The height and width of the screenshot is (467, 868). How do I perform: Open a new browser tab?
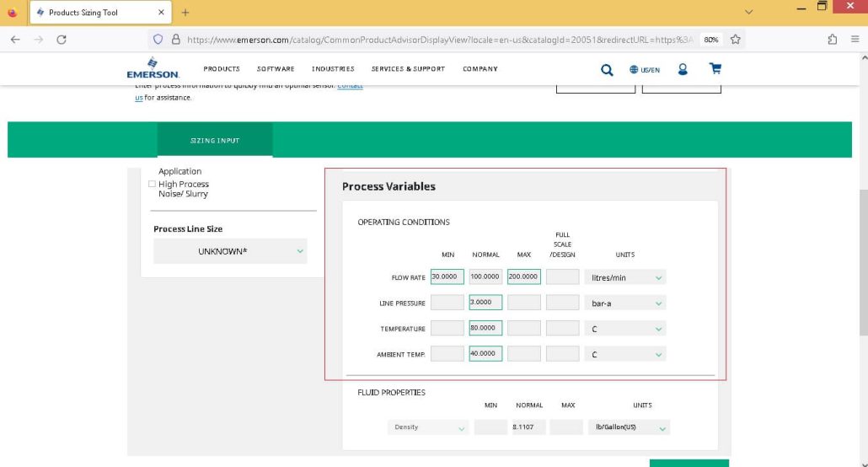point(185,12)
